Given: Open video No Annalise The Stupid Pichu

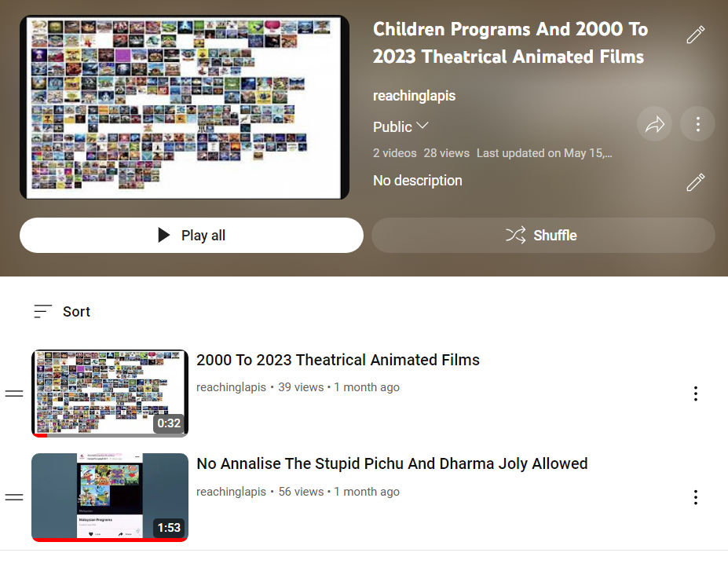Looking at the screenshot, I should point(392,463).
